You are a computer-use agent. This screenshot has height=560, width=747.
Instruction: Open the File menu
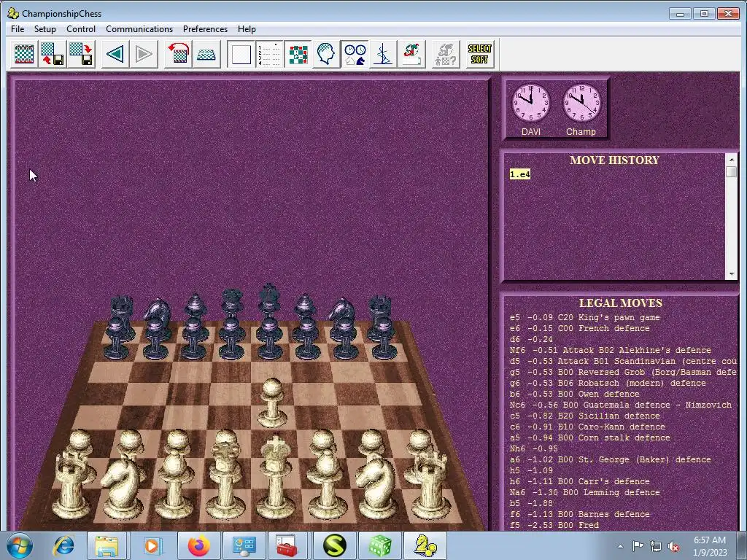(18, 29)
